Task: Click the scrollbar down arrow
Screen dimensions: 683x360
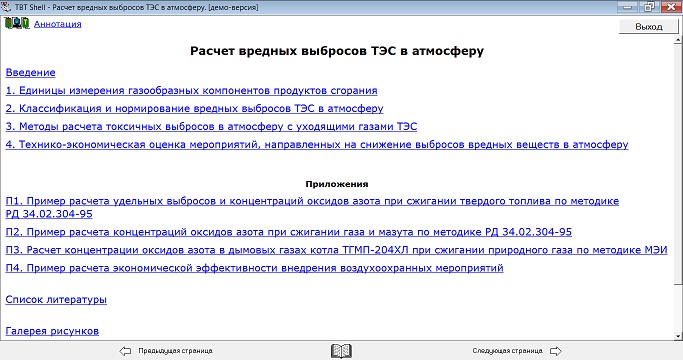Action: [678, 336]
